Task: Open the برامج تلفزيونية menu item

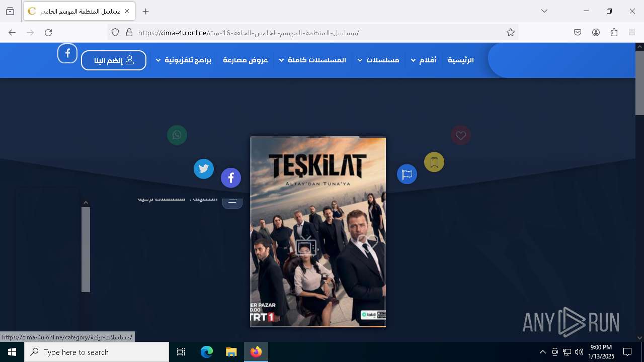Action: click(x=188, y=60)
